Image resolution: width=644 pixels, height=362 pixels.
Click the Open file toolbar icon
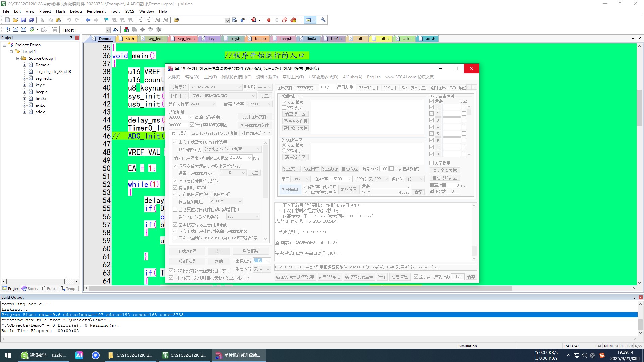click(x=15, y=20)
